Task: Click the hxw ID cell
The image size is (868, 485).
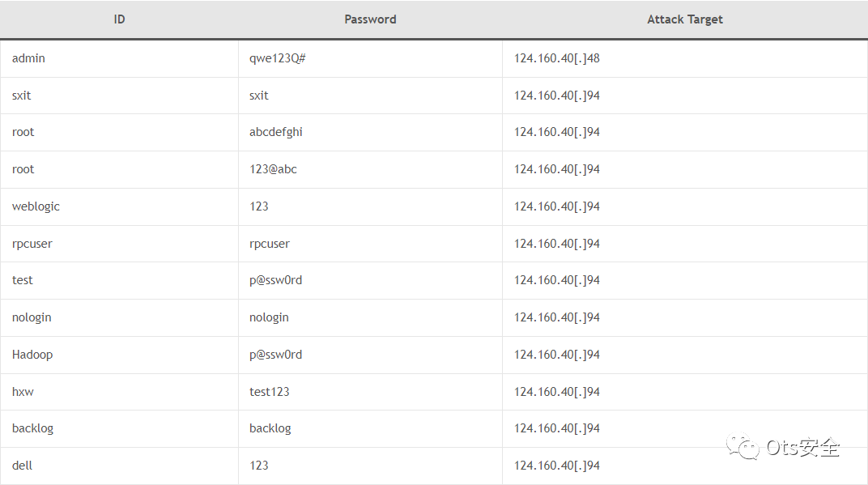Action: tap(23, 392)
